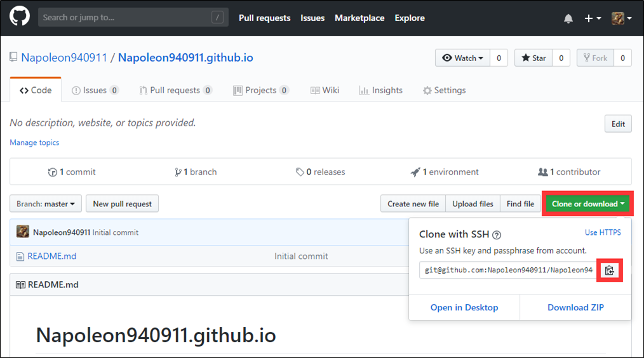Switch to the Insights tab
Image resolution: width=644 pixels, height=358 pixels.
380,90
